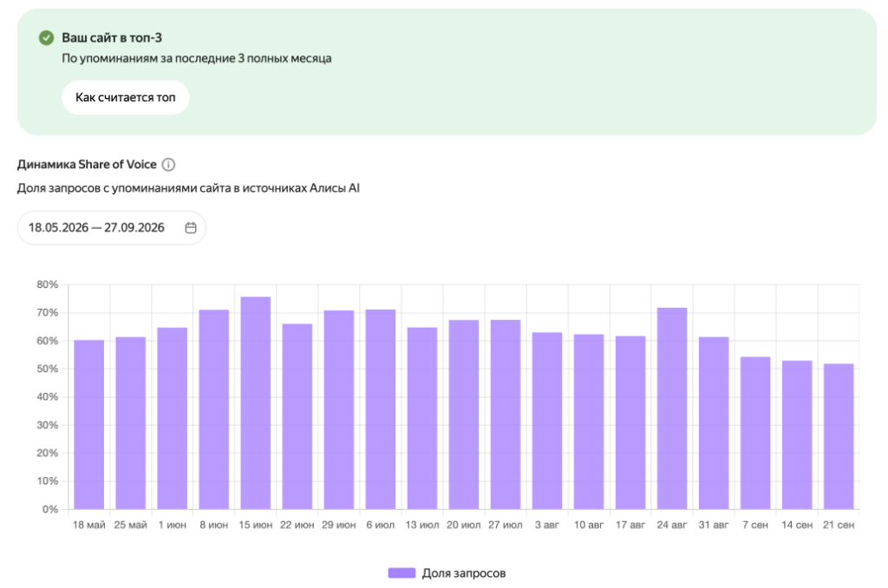This screenshot has width=888, height=588.
Task: Click the info icon beside Динамика Share of Voice
Action: (168, 165)
